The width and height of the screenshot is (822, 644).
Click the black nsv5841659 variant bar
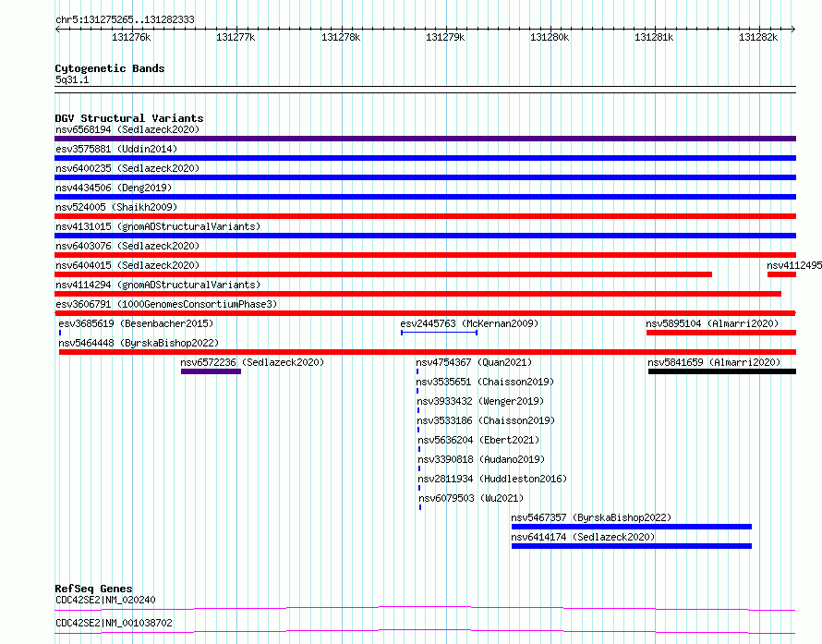pos(722,371)
